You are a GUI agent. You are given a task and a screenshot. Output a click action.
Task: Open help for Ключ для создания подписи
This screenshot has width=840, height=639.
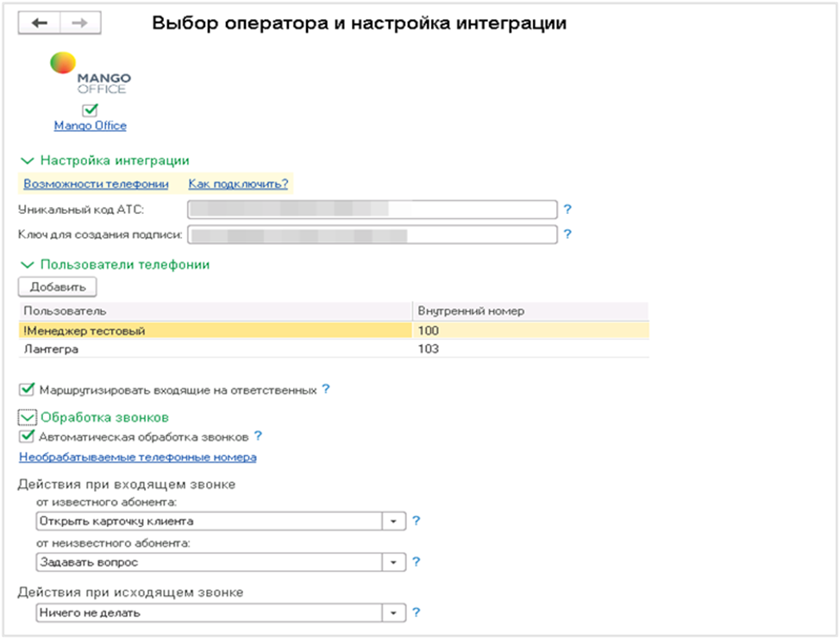(x=567, y=234)
